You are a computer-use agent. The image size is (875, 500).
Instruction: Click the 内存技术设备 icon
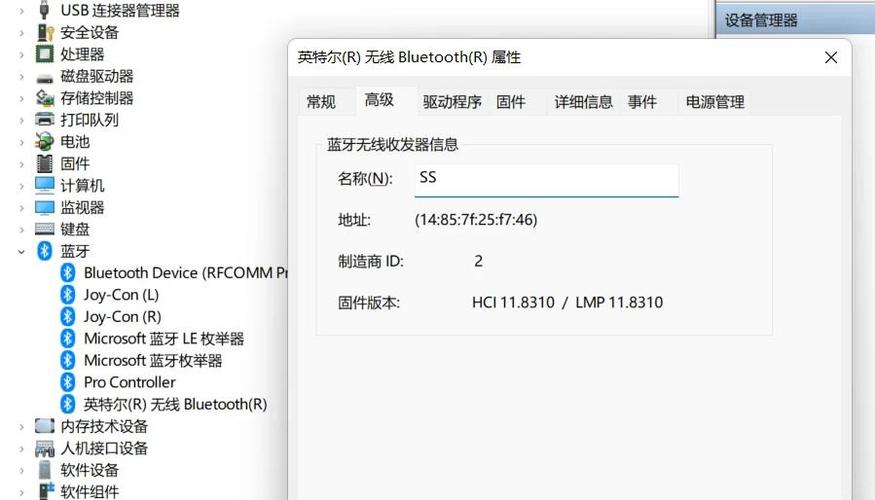(45, 426)
